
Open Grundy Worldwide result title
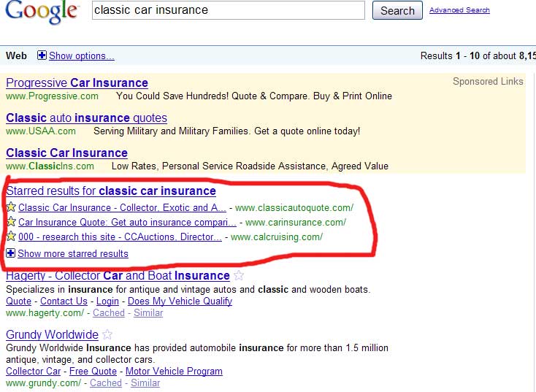coord(52,334)
